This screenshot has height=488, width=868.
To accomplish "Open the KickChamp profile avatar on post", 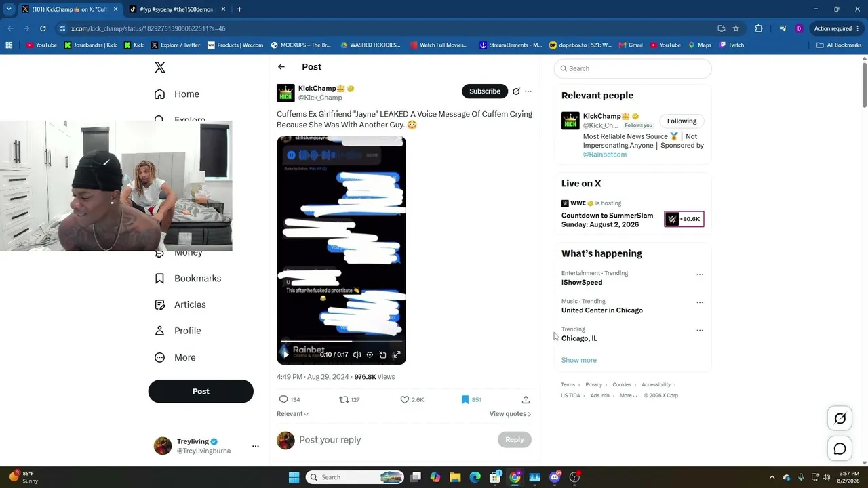I will (x=285, y=93).
